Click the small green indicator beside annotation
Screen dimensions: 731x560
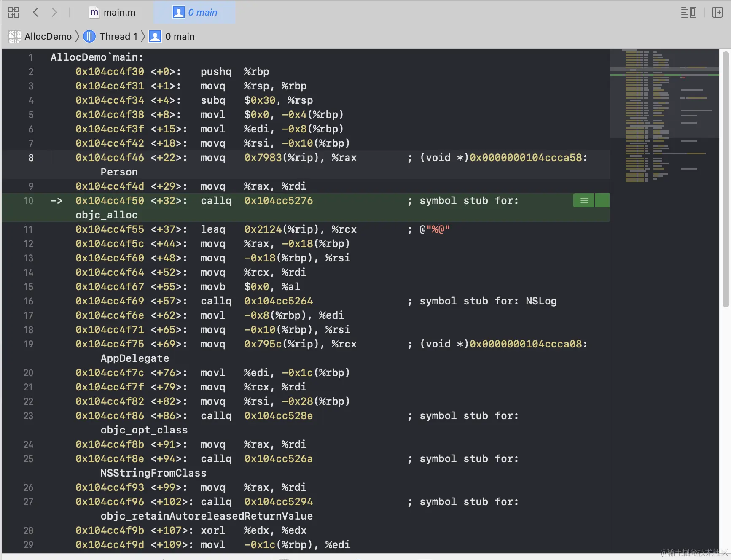(602, 201)
